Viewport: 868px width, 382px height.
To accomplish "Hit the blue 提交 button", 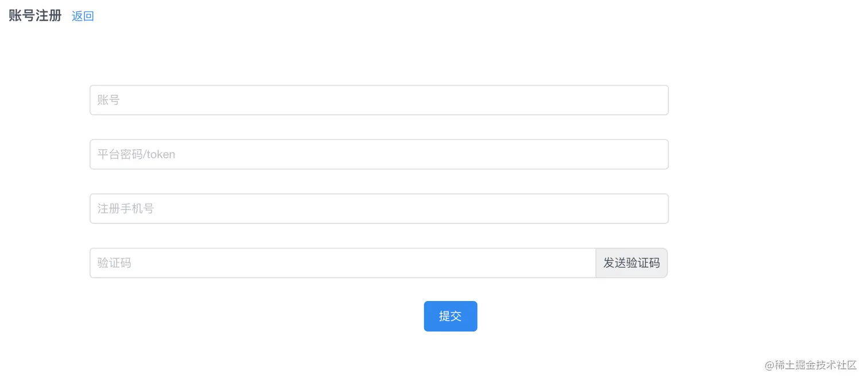I will 450,316.
